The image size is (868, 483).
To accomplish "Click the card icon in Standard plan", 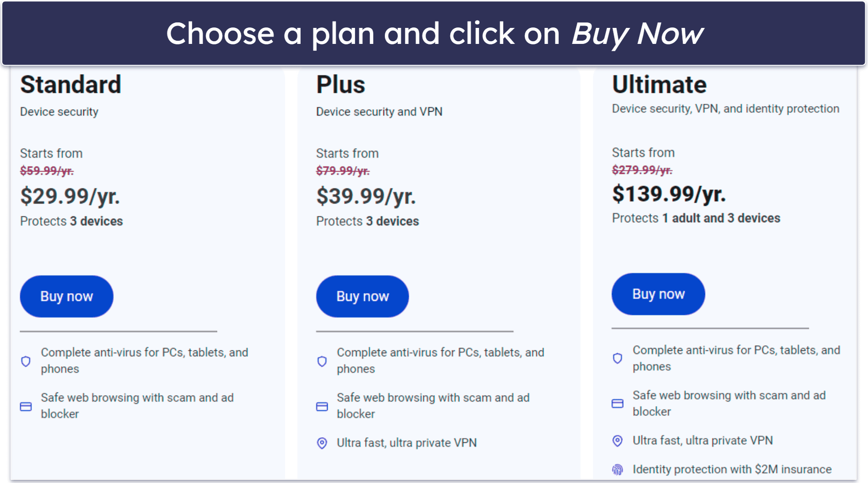I will coord(26,406).
